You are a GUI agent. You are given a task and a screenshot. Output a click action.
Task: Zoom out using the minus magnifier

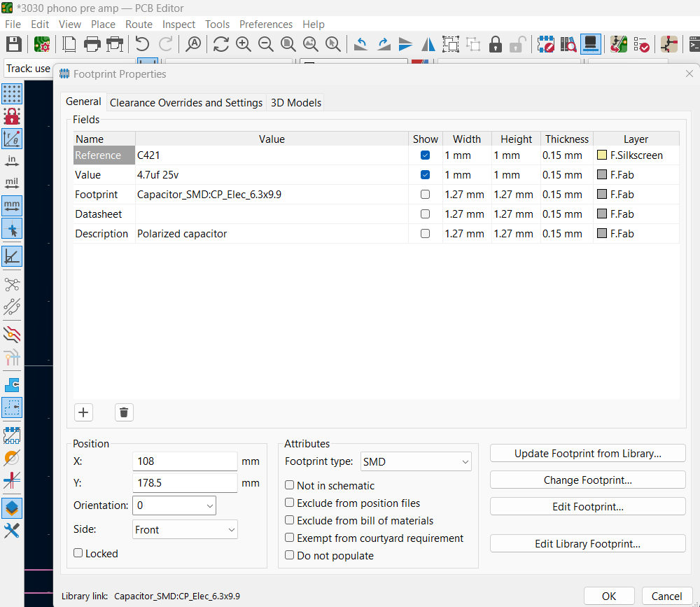point(265,44)
